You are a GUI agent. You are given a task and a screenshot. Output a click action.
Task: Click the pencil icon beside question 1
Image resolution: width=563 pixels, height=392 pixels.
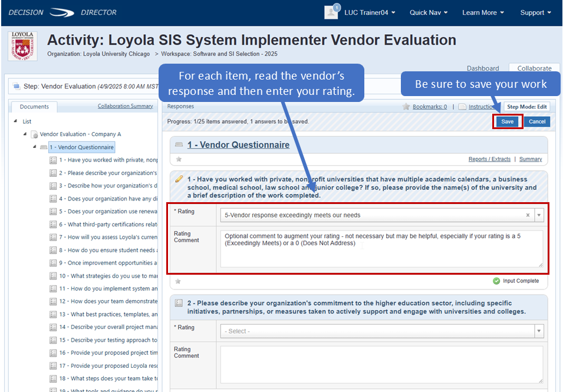[179, 179]
